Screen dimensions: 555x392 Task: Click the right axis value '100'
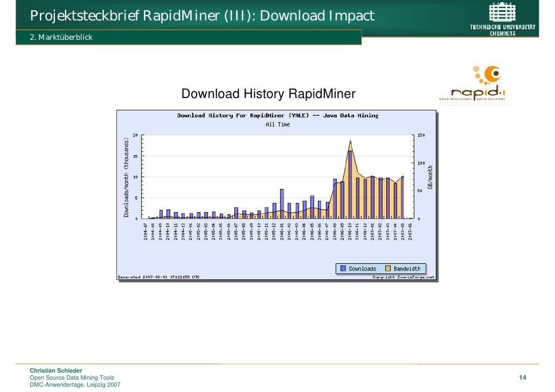click(x=421, y=163)
